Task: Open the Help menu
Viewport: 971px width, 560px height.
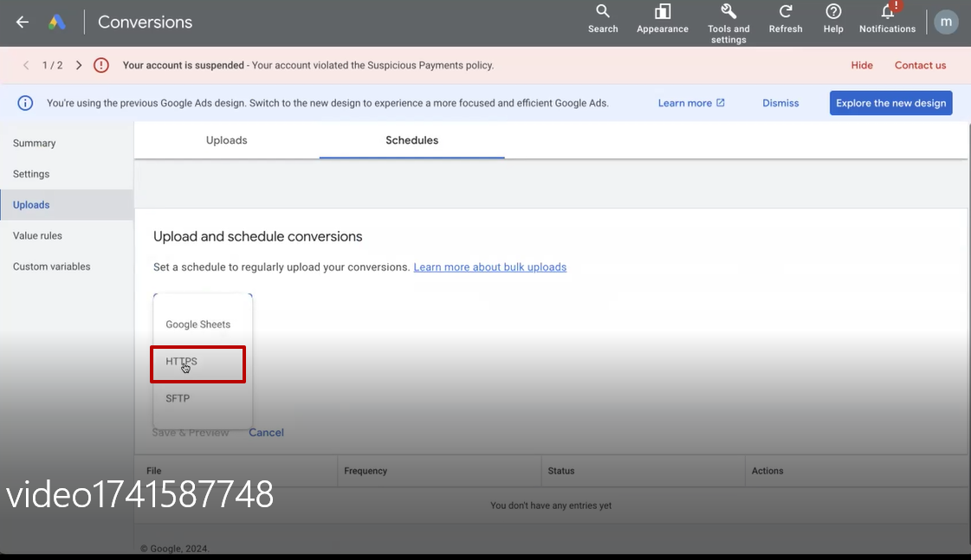Action: [x=833, y=18]
